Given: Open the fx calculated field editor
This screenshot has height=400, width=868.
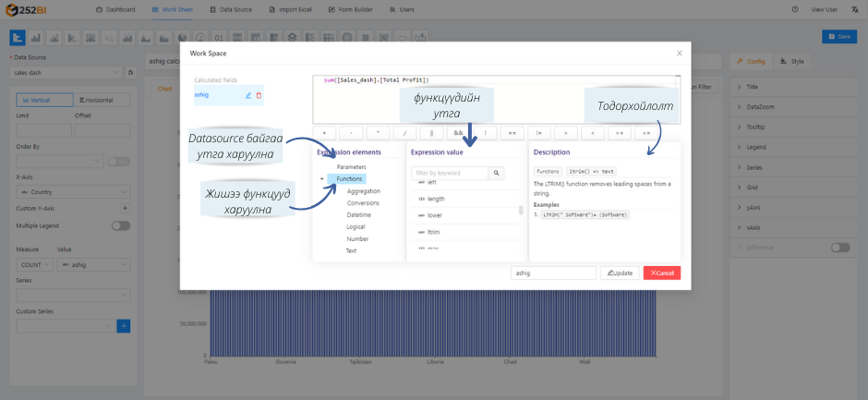Looking at the screenshot, I should tap(131, 72).
